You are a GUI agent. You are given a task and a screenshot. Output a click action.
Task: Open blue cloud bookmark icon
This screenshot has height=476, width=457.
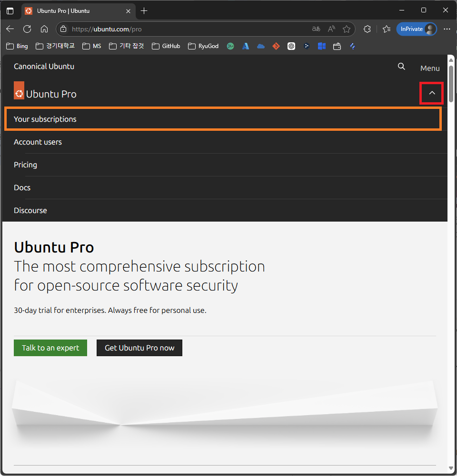(261, 46)
